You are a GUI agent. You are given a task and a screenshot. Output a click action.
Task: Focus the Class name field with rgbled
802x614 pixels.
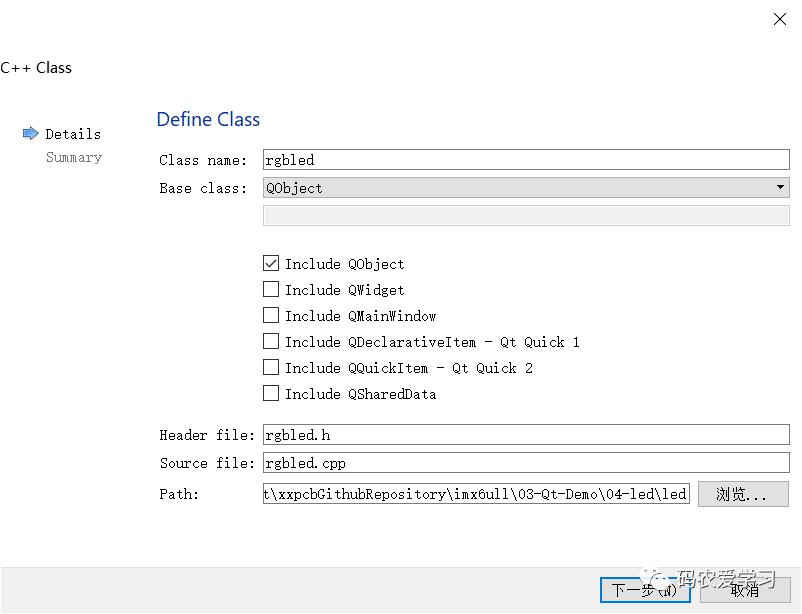(526, 160)
